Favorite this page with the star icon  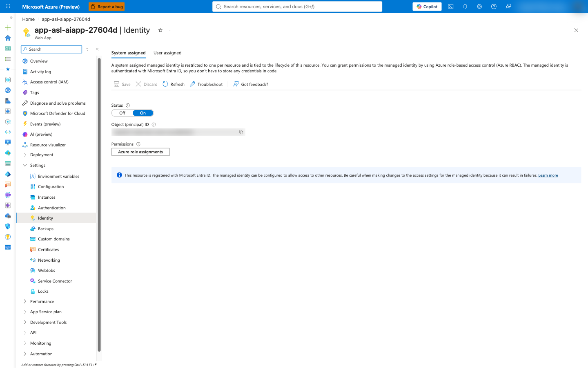[160, 30]
